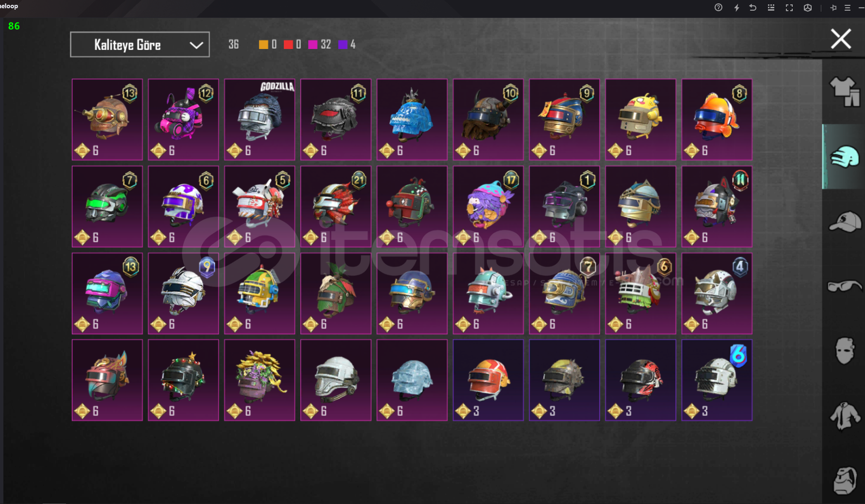Expand the sort dropdown chevron arrow
Screen dimensions: 865x504
196,45
